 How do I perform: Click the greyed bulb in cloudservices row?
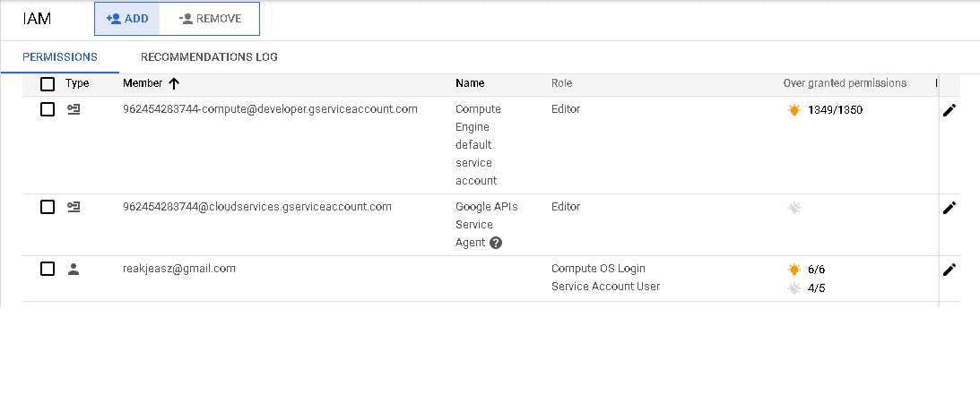794,208
